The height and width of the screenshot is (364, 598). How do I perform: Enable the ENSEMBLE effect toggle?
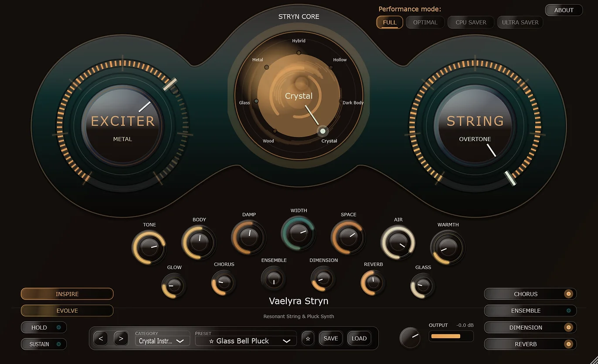point(530,310)
